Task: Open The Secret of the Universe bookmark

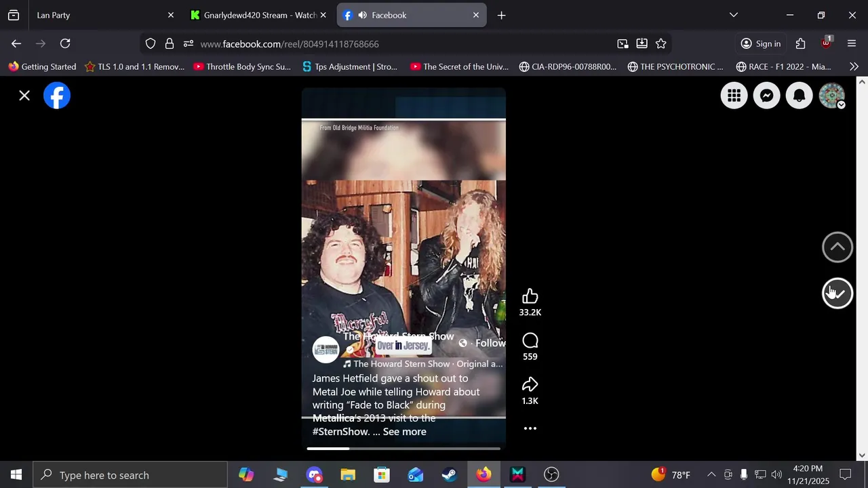Action: [x=459, y=66]
